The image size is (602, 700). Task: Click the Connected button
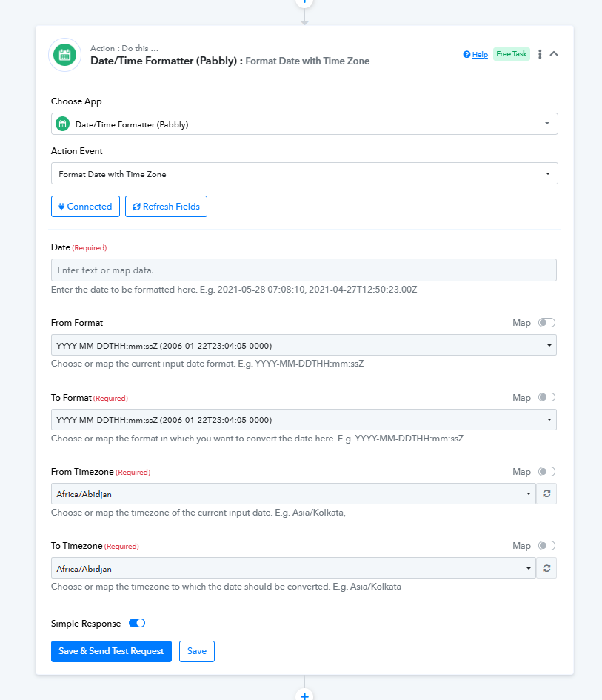pyautogui.click(x=85, y=206)
